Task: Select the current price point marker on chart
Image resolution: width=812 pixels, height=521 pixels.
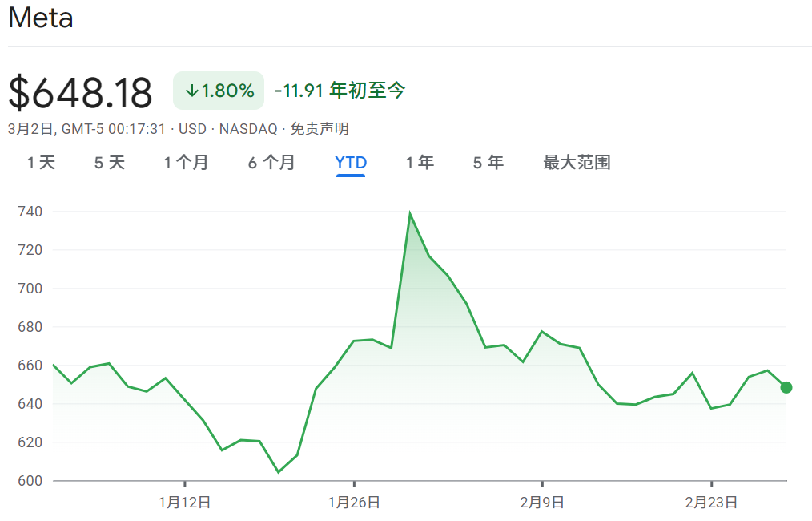Action: (x=787, y=387)
